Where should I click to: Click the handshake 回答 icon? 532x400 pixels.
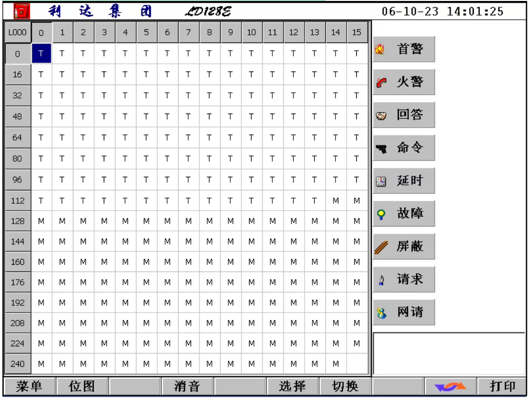pyautogui.click(x=381, y=116)
